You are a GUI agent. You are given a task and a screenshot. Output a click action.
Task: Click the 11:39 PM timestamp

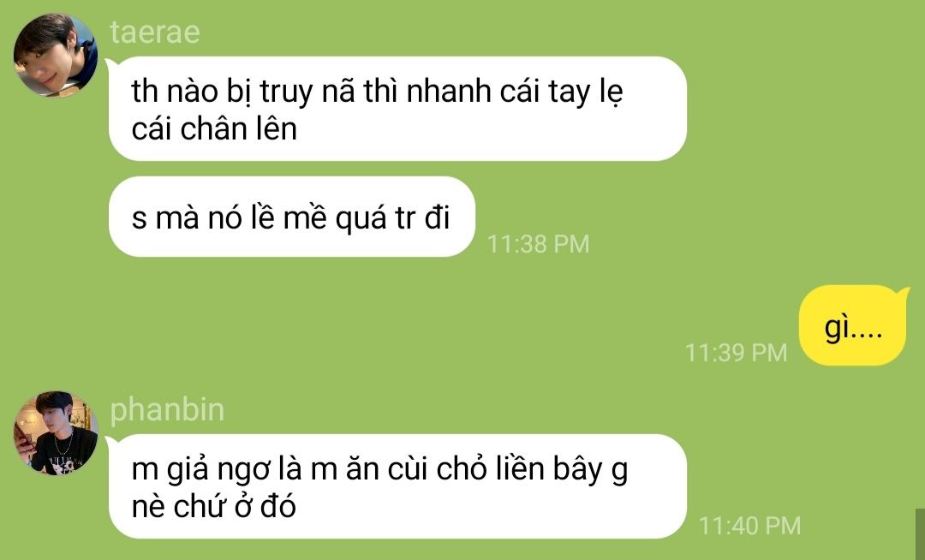pos(737,353)
